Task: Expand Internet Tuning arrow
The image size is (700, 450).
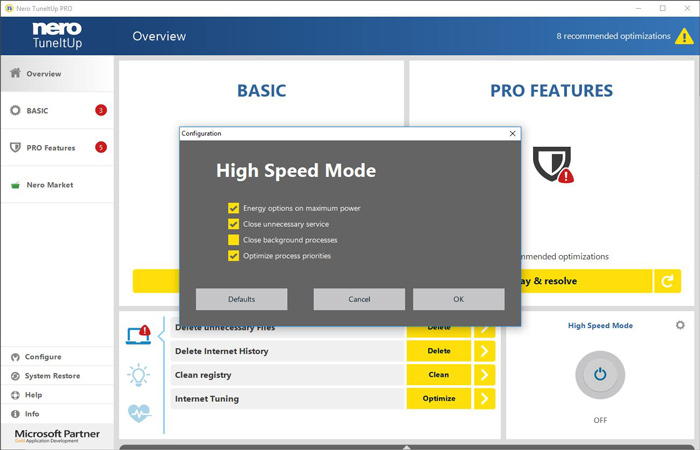Action: 484,398
